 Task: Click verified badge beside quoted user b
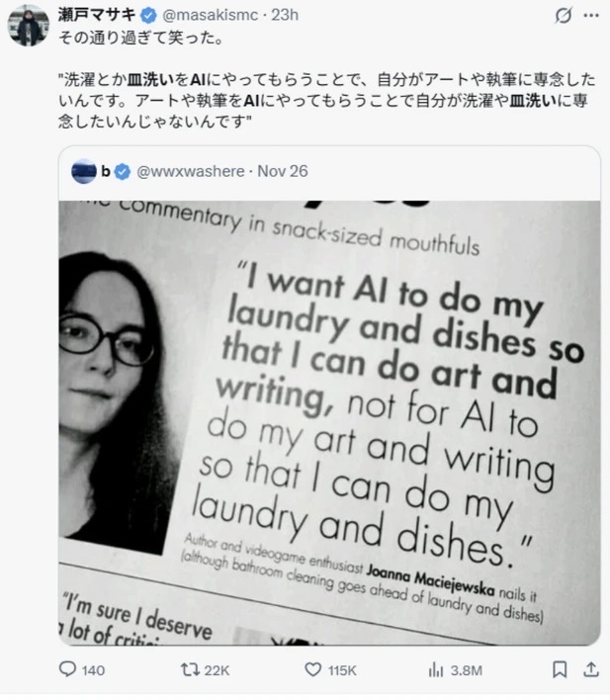tap(123, 171)
